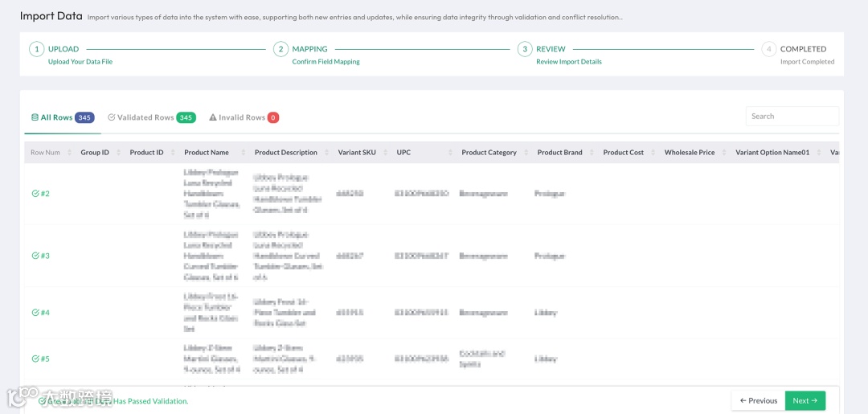Click the step 1 Upload circle
The image size is (868, 414).
[x=36, y=49]
